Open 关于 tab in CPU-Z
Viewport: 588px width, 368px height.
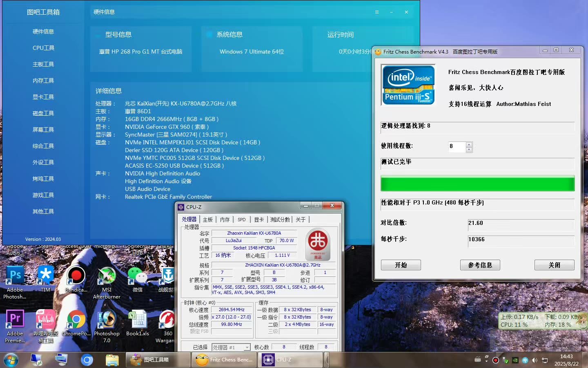point(301,220)
